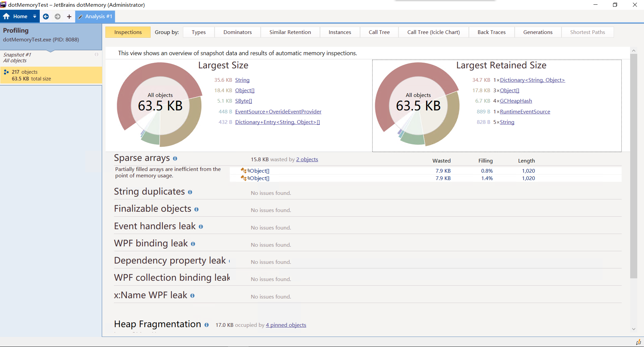Select the Object[] row with 0.8% filling
This screenshot has width=644, height=347.
[x=426, y=171]
